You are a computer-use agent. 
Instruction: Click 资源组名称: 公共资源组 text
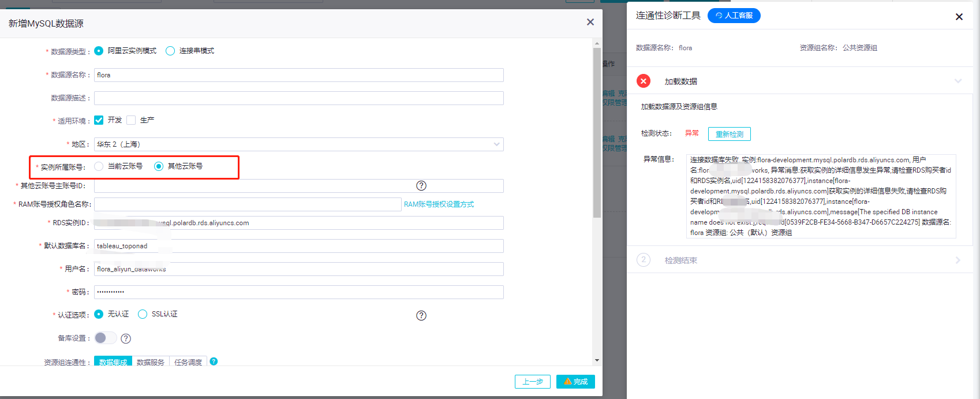coord(839,48)
